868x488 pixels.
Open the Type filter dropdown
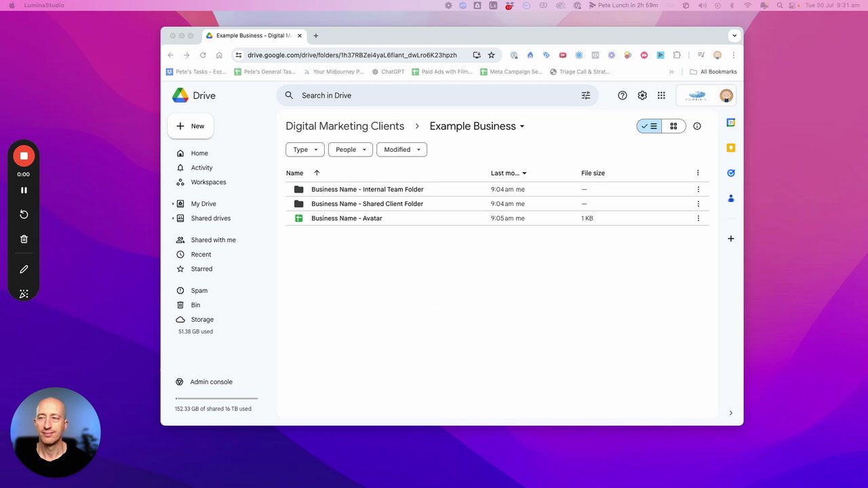pos(305,150)
